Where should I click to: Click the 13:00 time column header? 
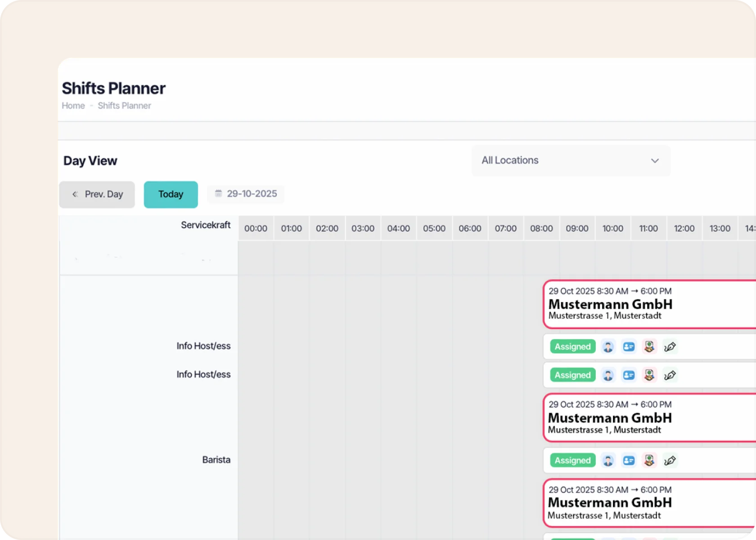[720, 229]
